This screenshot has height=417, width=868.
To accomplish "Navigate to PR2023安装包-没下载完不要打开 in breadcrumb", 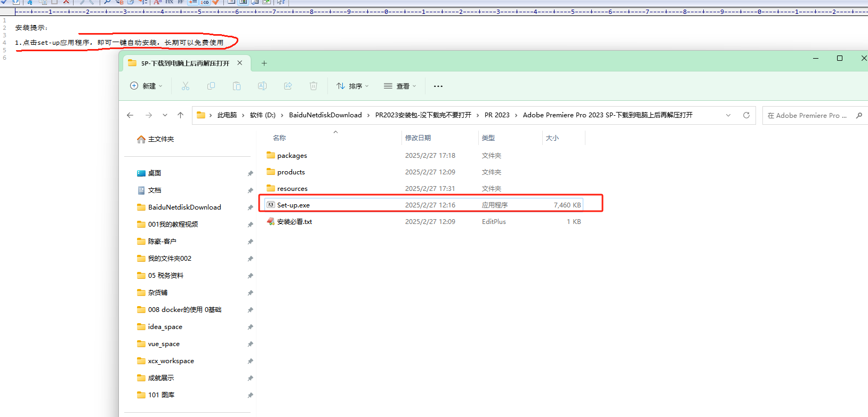I will pyautogui.click(x=423, y=115).
